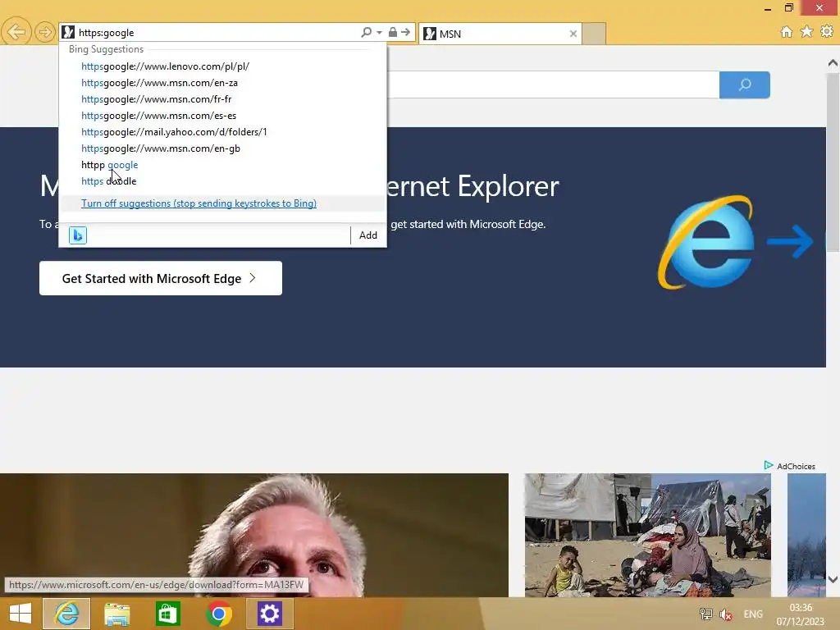Click the Go arrow in address bar

click(x=405, y=32)
